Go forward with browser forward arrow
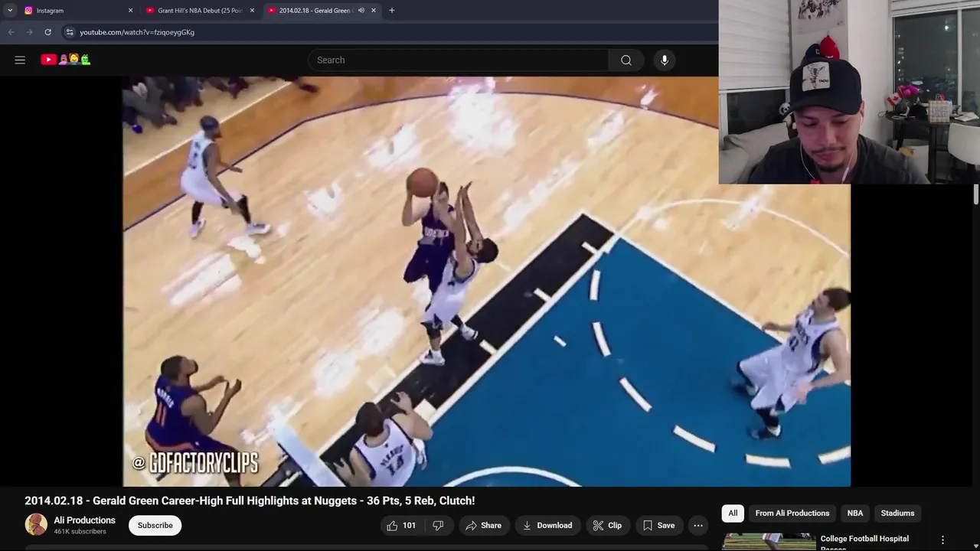Viewport: 980px width, 551px height. 30,32
